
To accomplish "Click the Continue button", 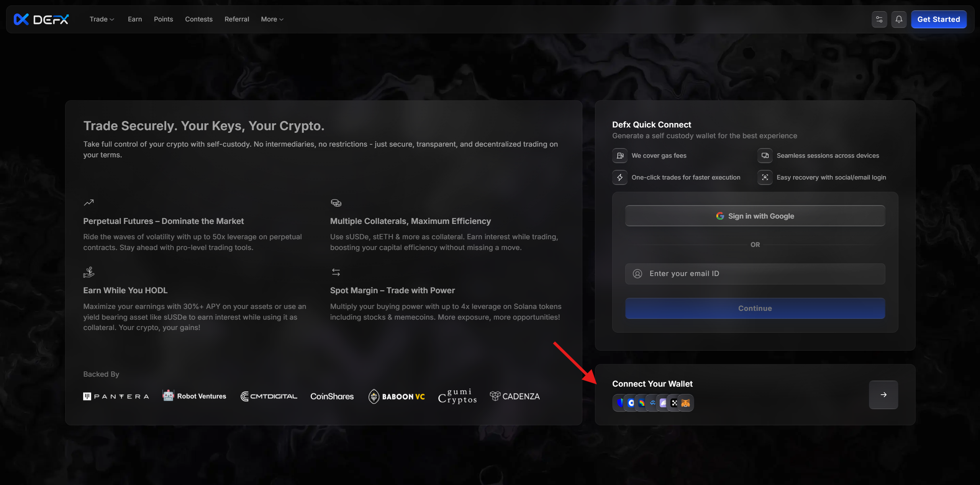I will point(755,308).
